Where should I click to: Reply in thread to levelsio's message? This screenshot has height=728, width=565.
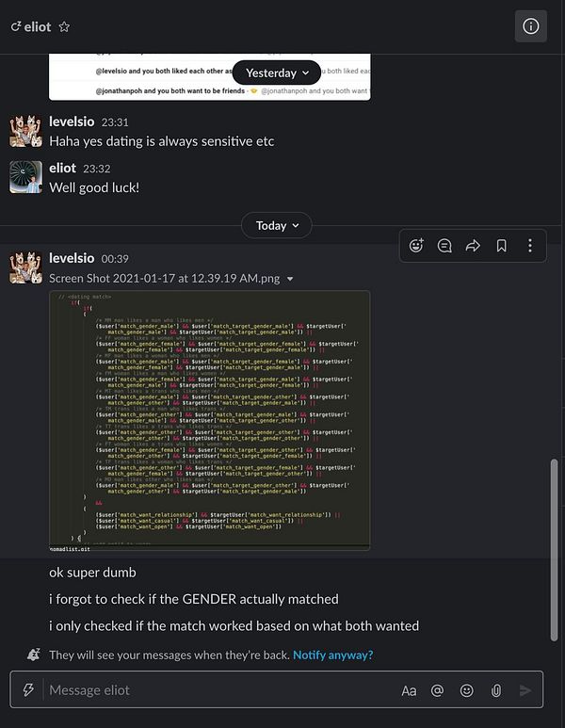(444, 245)
